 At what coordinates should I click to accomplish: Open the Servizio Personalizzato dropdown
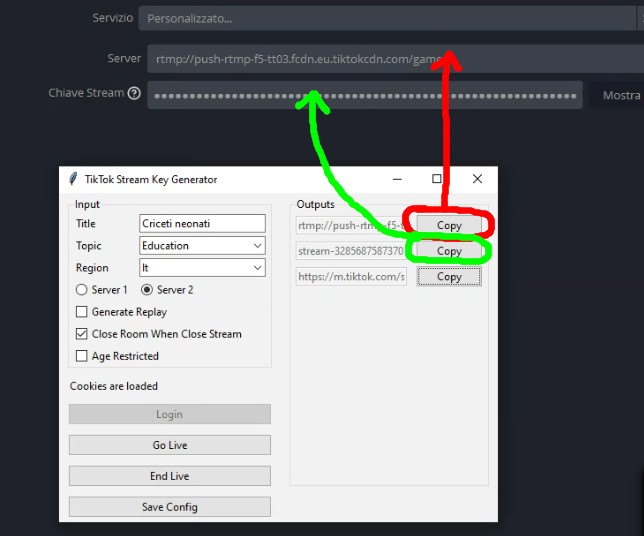(387, 18)
